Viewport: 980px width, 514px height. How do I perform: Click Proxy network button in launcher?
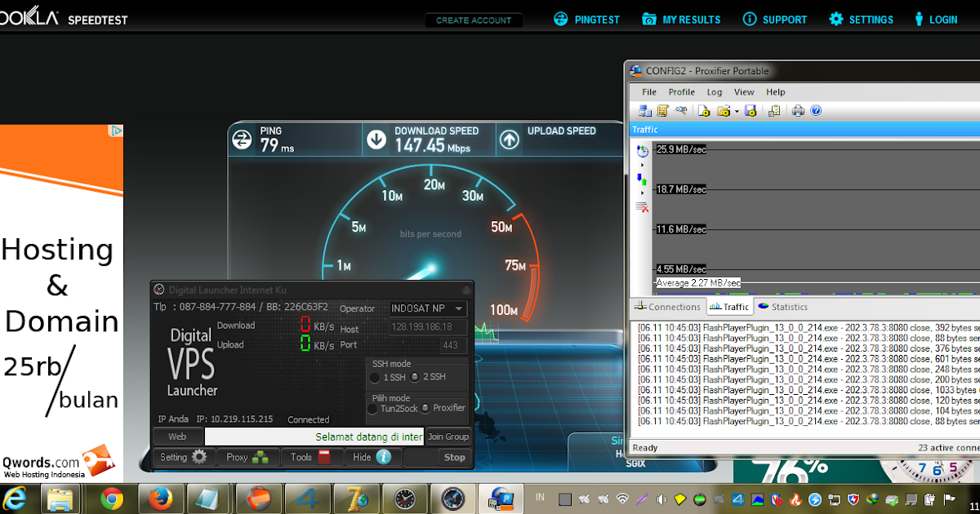(247, 457)
